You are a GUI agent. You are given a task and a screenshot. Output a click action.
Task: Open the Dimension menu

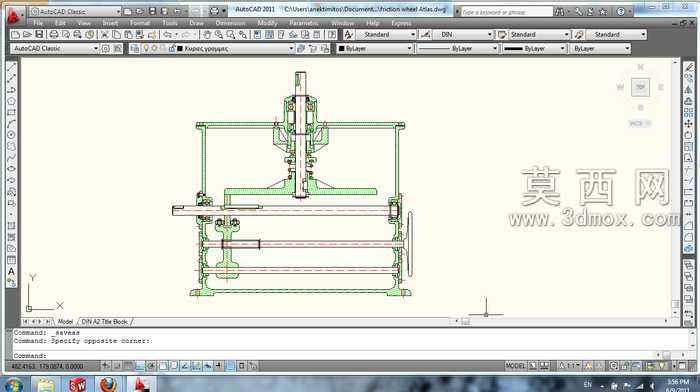pyautogui.click(x=230, y=23)
